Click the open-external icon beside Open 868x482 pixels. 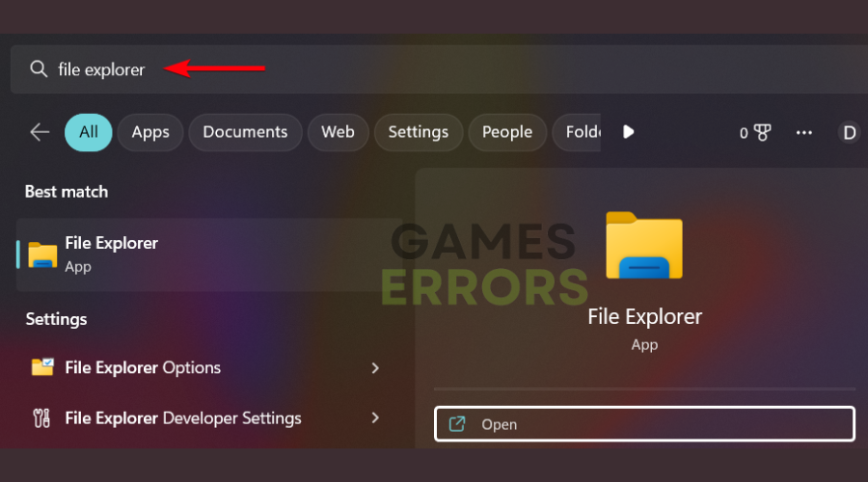[457, 424]
